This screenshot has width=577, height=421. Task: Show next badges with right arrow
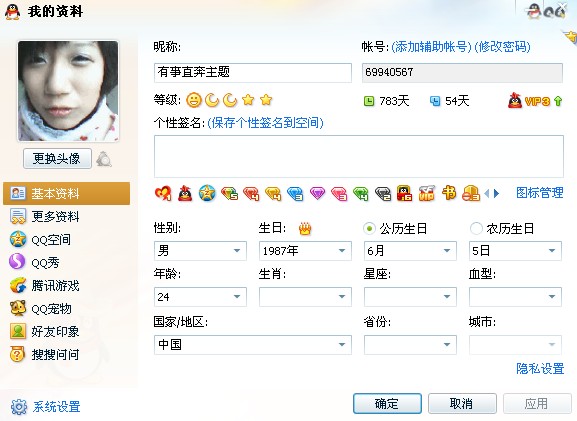(496, 193)
